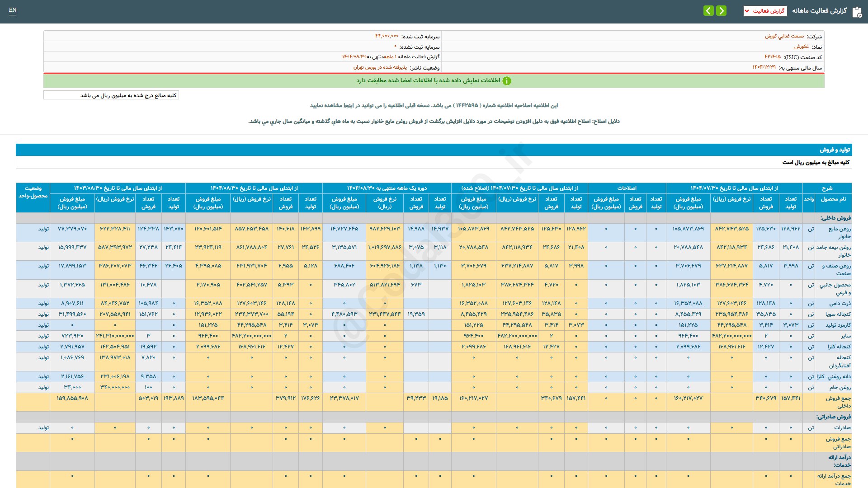Screen dimensions: 868x488
Task: Open the گزارش فعالیت report type dropdown
Action: 765,11
